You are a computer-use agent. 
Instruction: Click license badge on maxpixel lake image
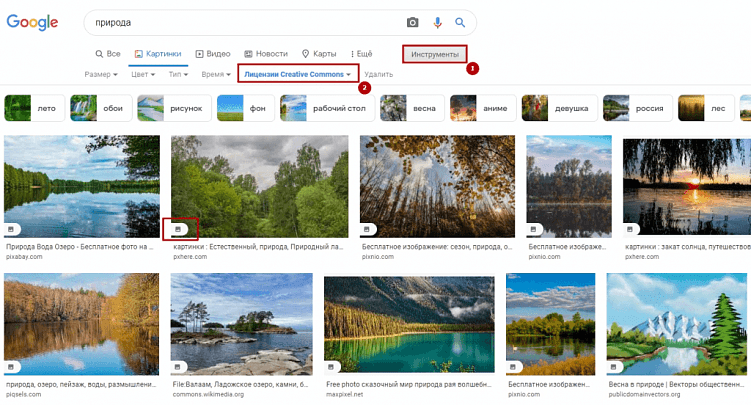331,367
